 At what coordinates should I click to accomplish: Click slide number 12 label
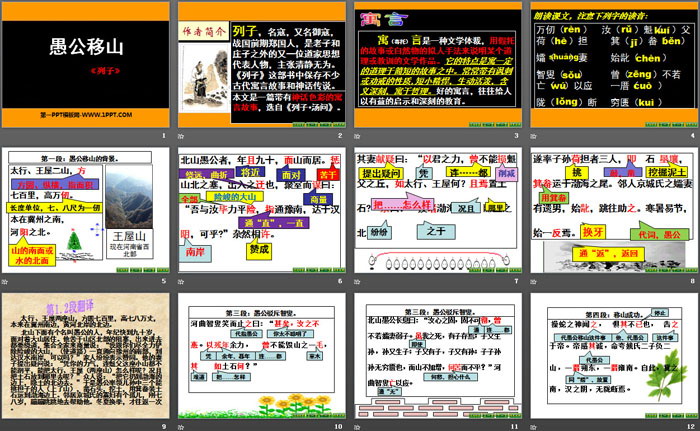[x=691, y=427]
